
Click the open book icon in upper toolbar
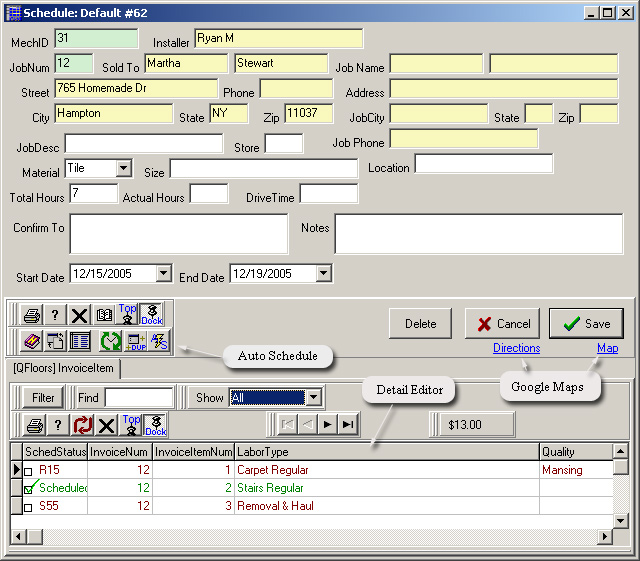click(x=104, y=314)
